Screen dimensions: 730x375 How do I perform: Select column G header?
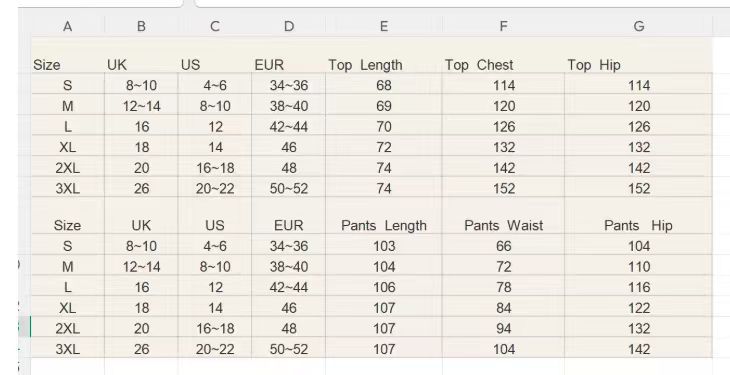coord(639,27)
